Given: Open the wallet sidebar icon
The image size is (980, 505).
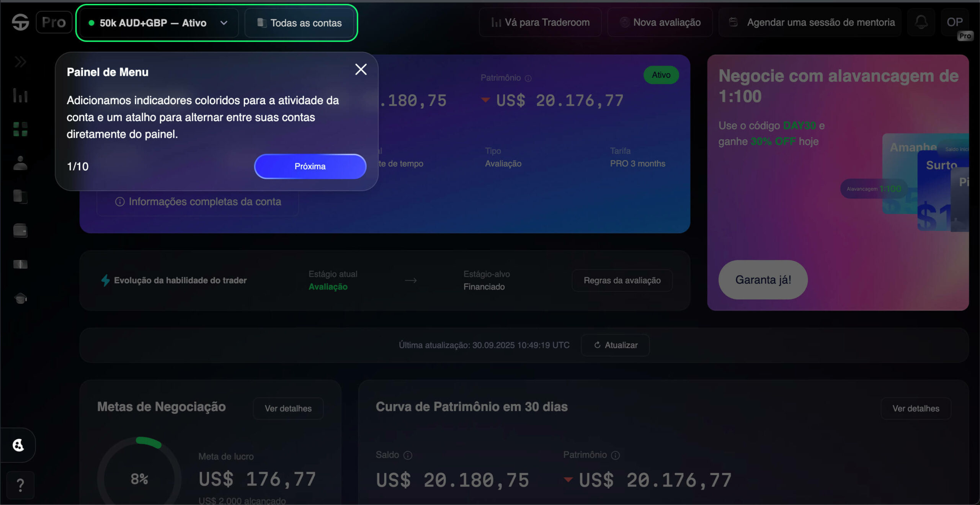Looking at the screenshot, I should click(x=20, y=230).
